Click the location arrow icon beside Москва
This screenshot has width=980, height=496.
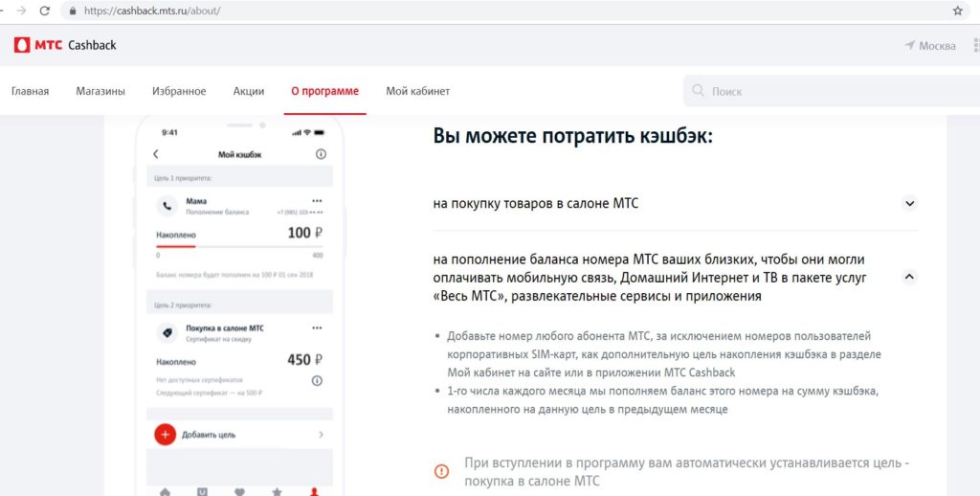pyautogui.click(x=910, y=46)
